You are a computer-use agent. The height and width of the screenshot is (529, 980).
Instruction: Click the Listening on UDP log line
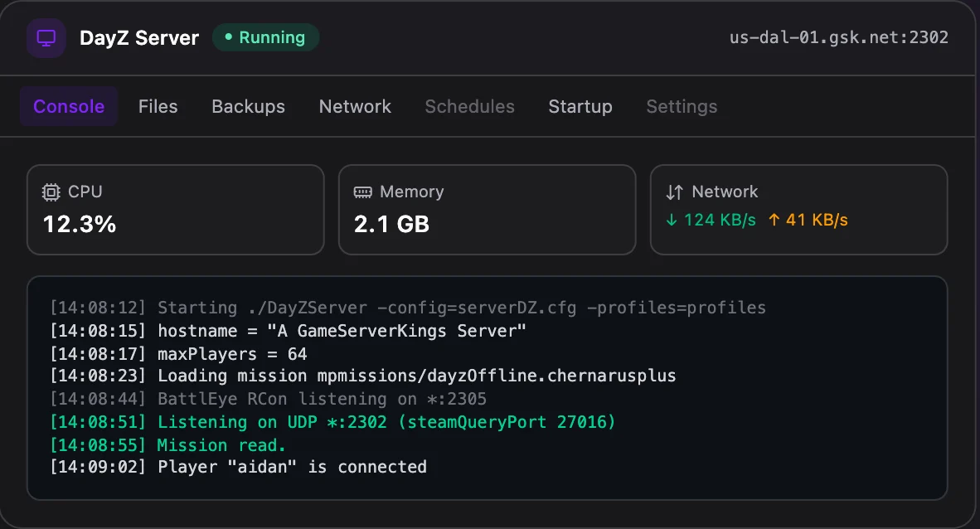[x=332, y=422]
